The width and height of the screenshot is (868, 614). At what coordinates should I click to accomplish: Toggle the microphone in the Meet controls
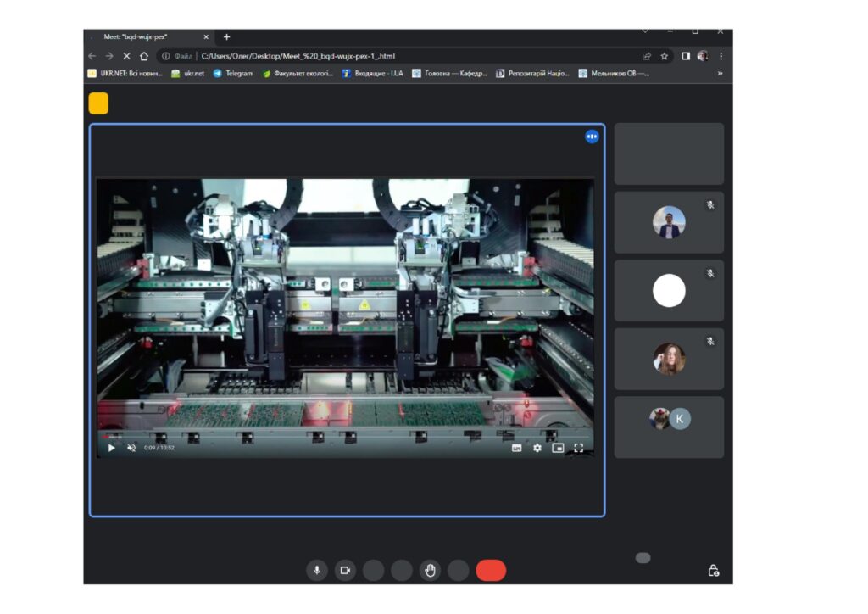317,571
